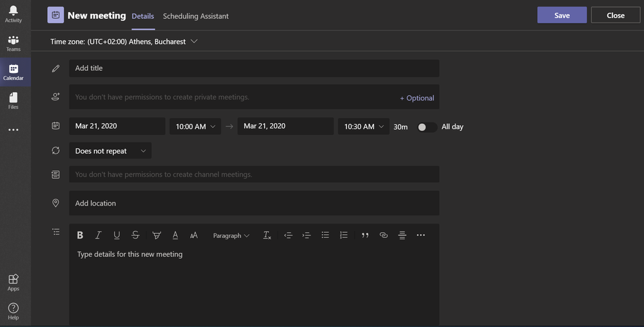Image resolution: width=644 pixels, height=327 pixels.
Task: Open the text highlight color tool
Action: coord(157,235)
